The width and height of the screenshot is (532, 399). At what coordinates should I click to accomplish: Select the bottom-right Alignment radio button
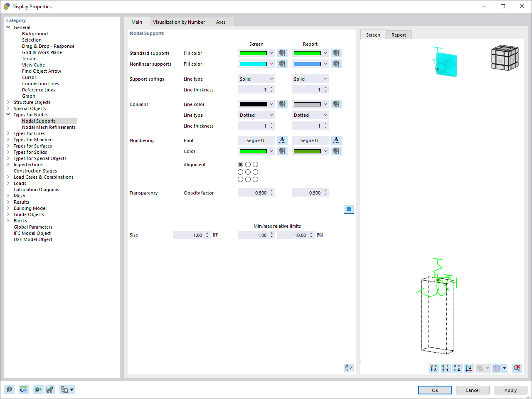point(255,179)
